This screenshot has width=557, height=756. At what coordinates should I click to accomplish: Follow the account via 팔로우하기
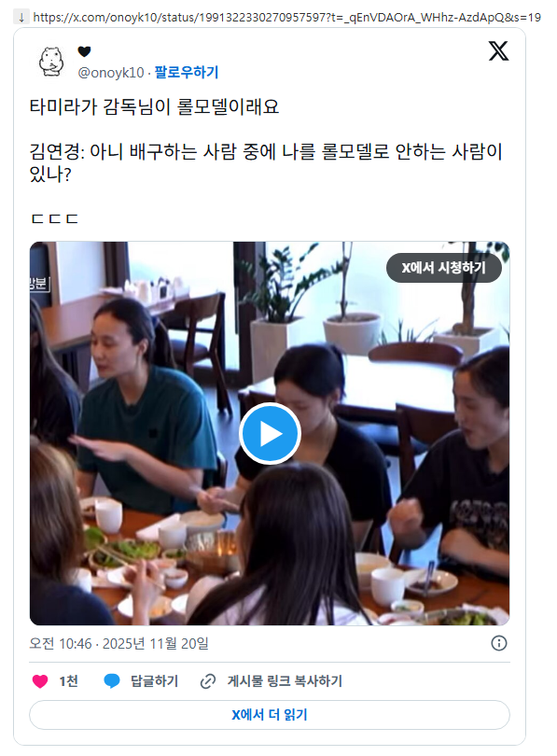click(x=187, y=72)
